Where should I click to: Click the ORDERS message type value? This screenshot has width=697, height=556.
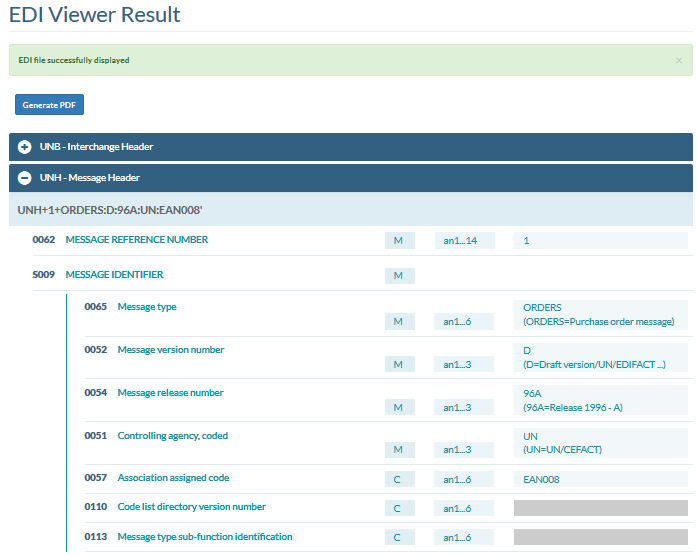point(542,307)
